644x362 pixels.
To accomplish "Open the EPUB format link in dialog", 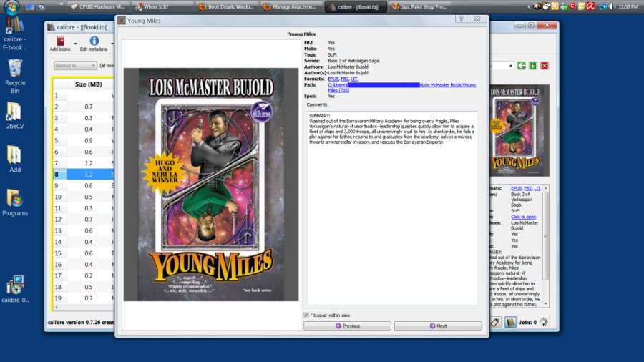I will click(333, 79).
